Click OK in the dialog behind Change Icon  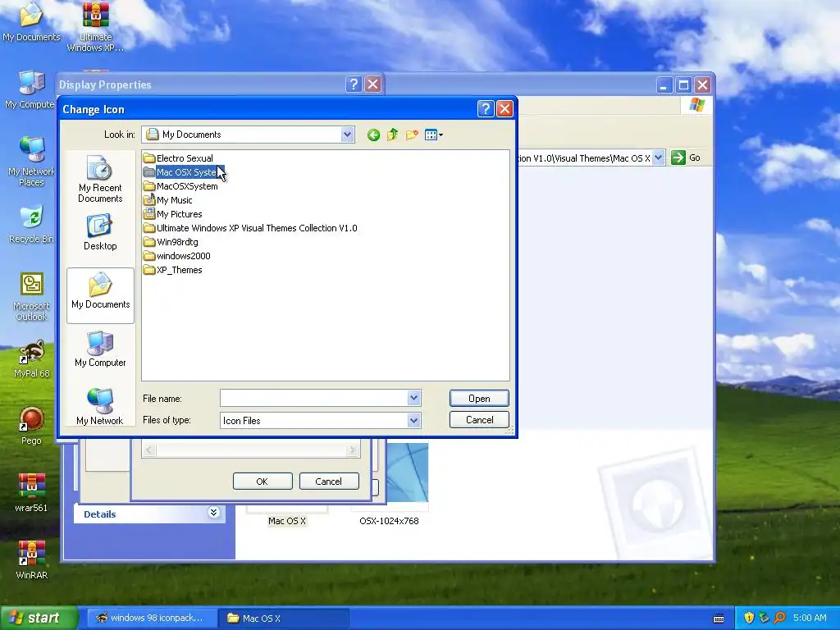click(x=262, y=481)
